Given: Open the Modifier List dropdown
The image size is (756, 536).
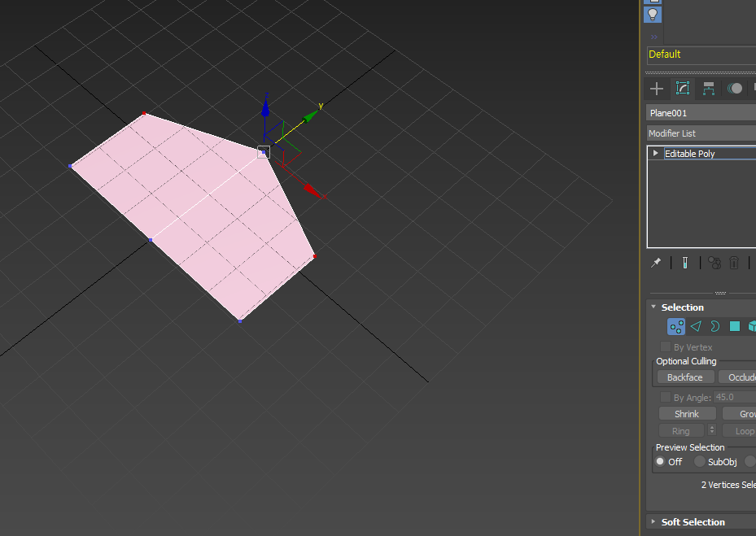Looking at the screenshot, I should click(x=701, y=133).
